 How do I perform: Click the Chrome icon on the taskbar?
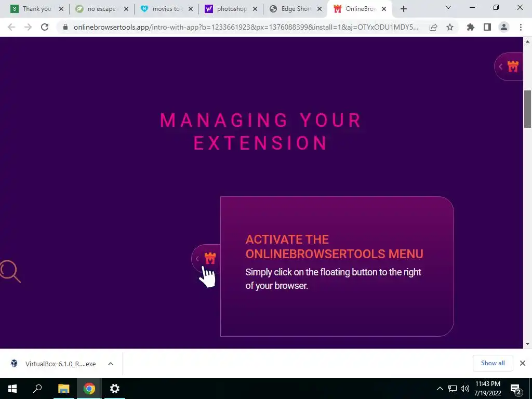point(89,389)
